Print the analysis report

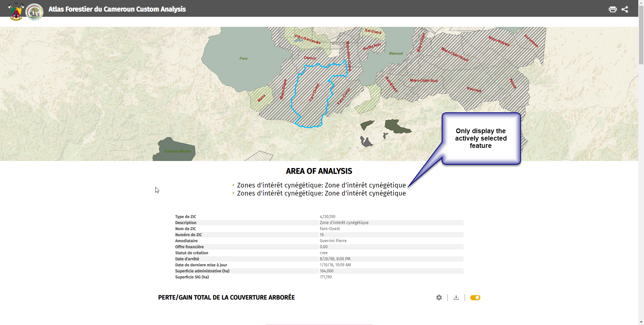click(613, 9)
